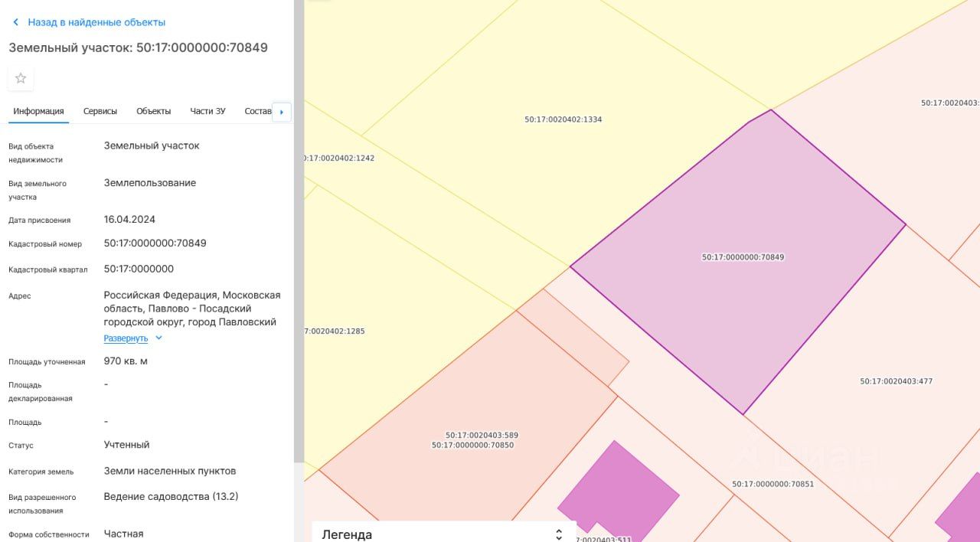
Task: Click the label Вид объекта недвижимости
Action: (36, 153)
